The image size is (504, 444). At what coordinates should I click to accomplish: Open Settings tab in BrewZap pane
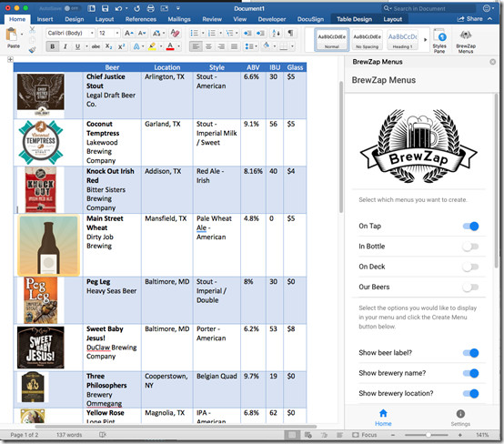[460, 418]
